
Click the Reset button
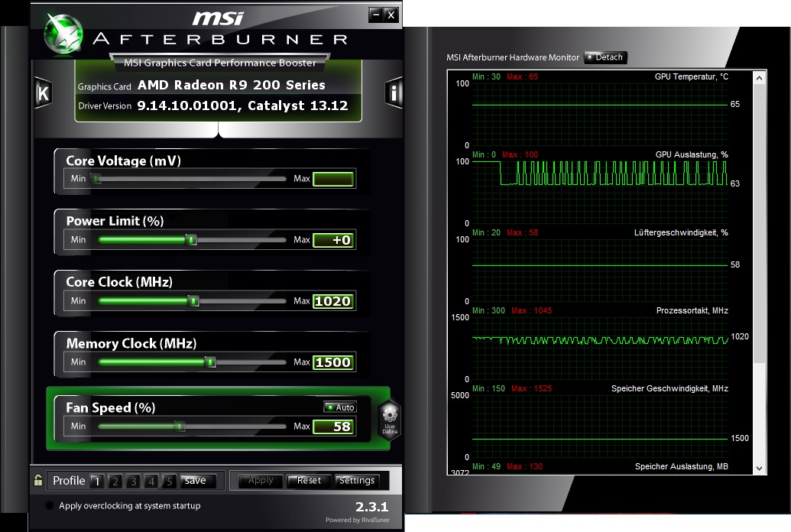coord(309,481)
